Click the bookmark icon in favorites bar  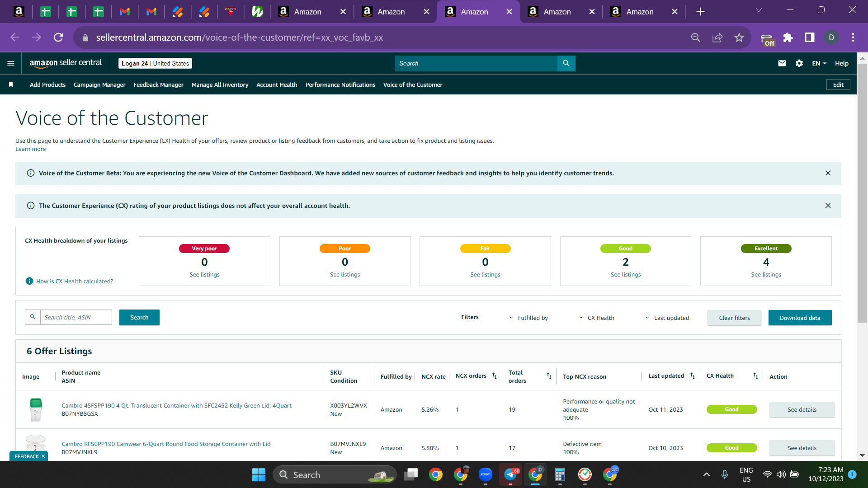(11, 84)
